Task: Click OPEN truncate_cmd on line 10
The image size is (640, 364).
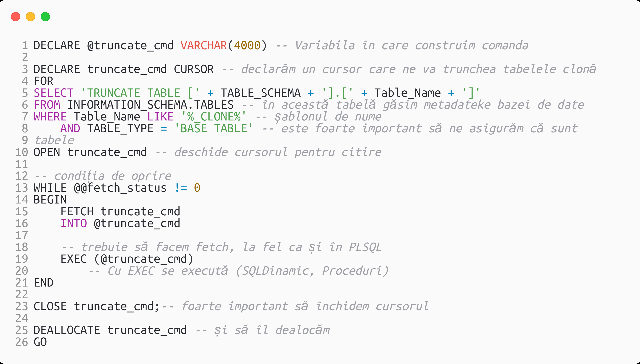Action: [90, 152]
